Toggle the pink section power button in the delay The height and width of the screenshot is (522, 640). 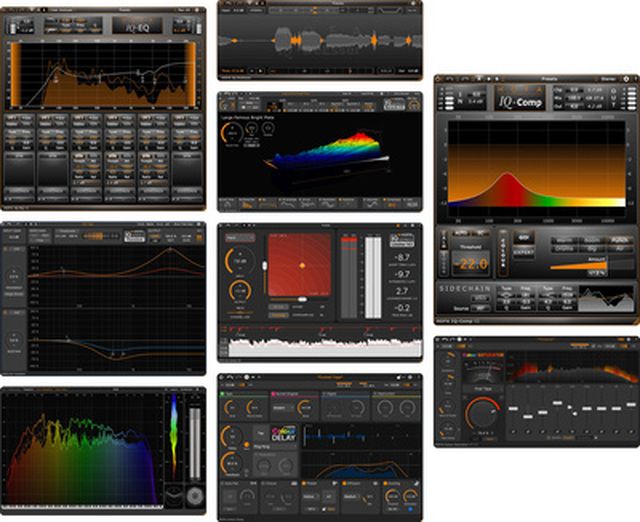coord(273,394)
